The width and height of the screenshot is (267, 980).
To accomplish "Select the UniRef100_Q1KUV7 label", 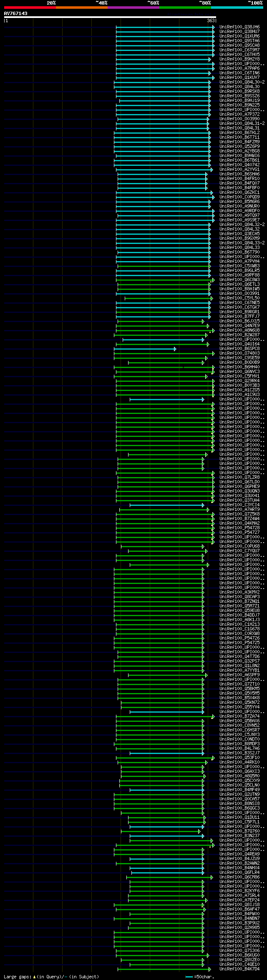I will pyautogui.click(x=239, y=78).
